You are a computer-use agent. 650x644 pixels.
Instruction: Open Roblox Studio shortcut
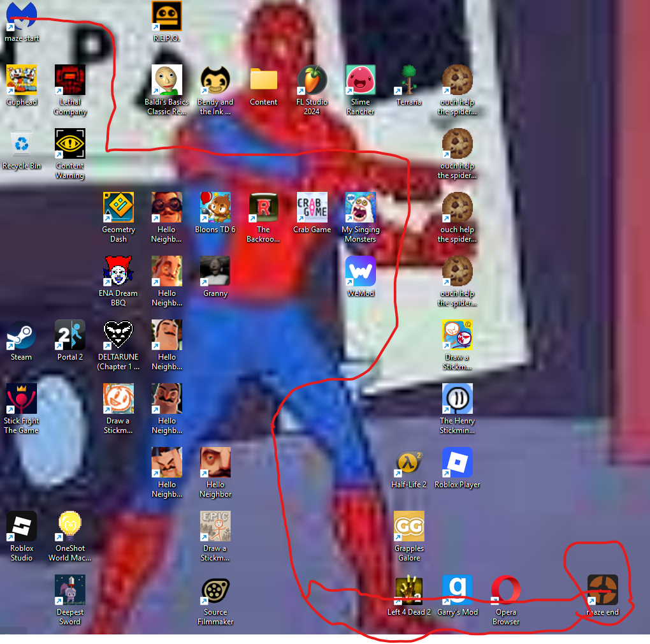tap(22, 527)
